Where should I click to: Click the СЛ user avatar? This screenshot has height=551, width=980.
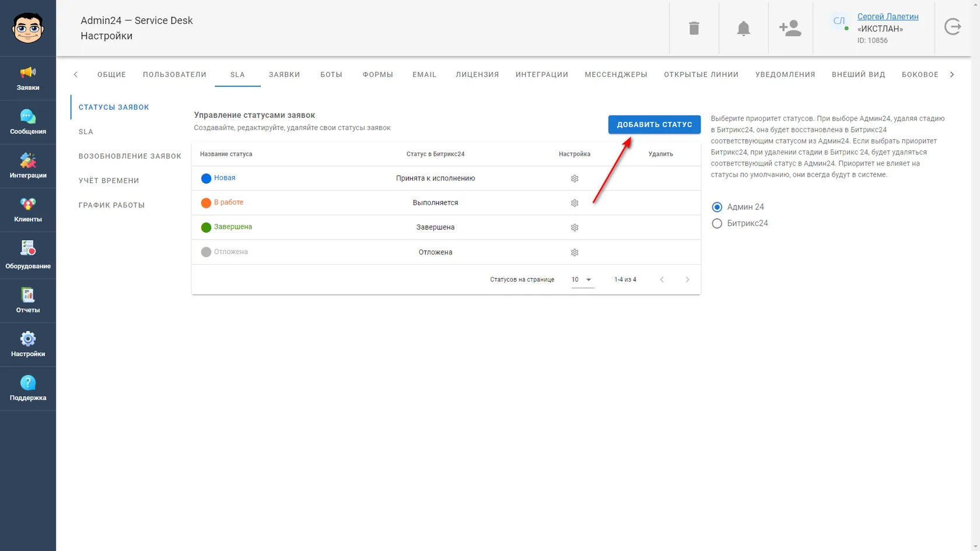(x=839, y=22)
